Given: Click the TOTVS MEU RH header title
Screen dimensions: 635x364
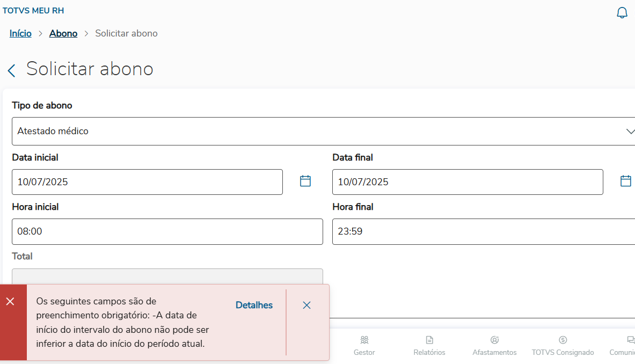Looking at the screenshot, I should pos(33,10).
